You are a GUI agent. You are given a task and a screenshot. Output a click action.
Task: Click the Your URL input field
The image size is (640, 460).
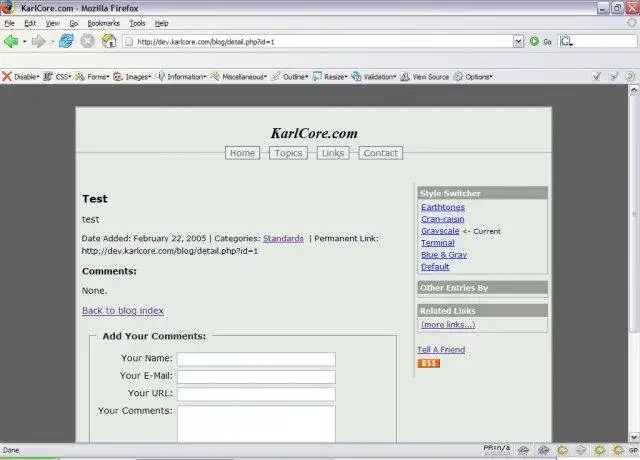(256, 394)
